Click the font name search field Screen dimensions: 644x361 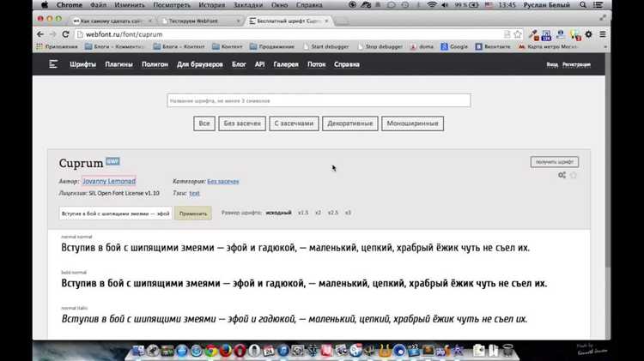click(x=319, y=100)
